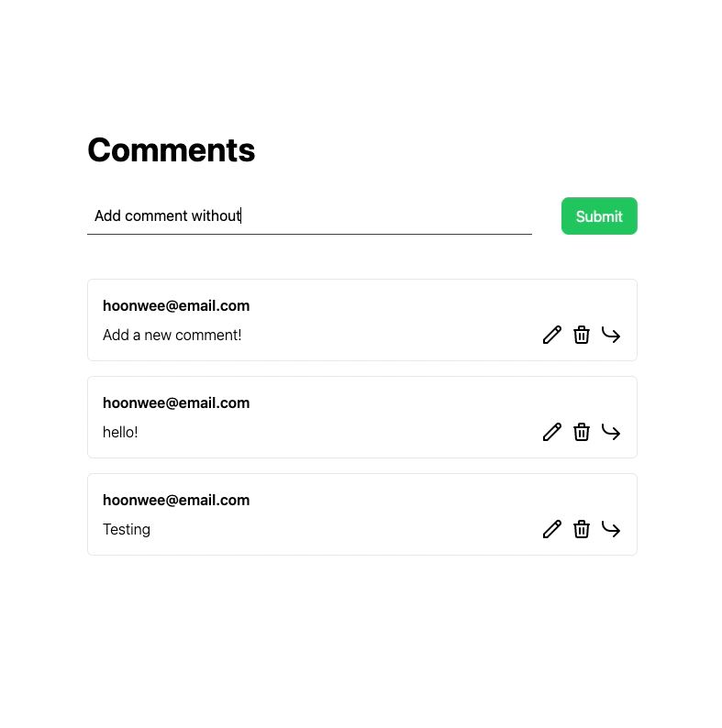
Task: Click empty space inside the 'hello!' comment card
Action: [385, 417]
